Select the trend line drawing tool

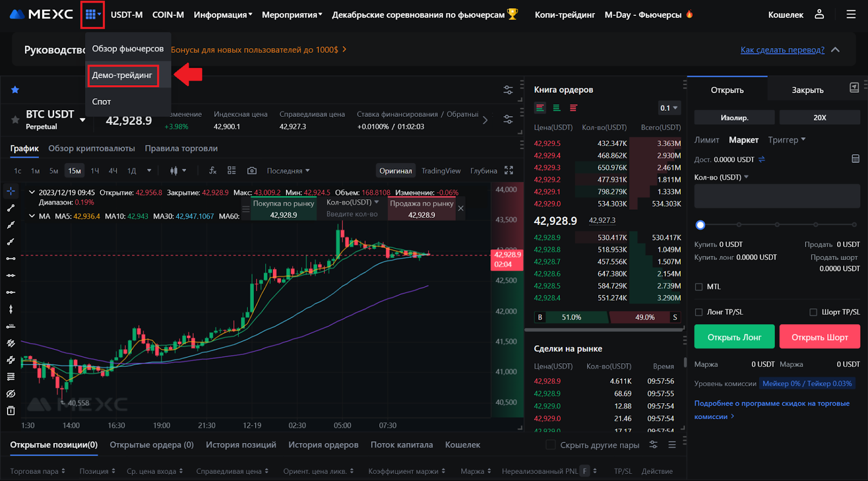coord(11,208)
